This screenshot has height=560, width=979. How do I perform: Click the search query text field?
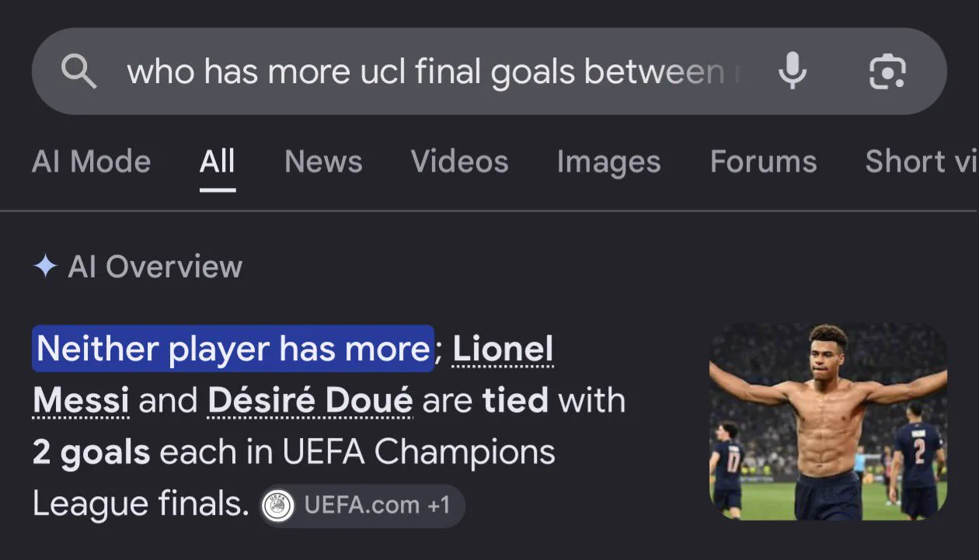point(435,72)
